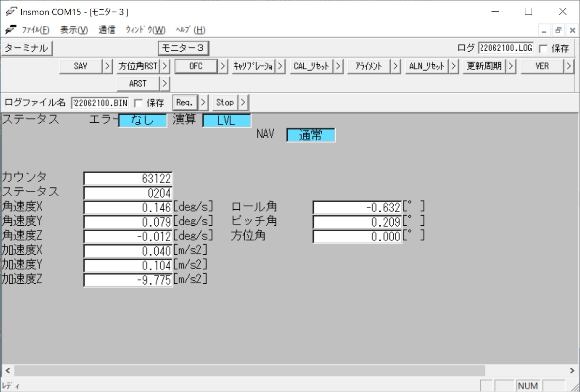Open the 表示(V) menu
580x392 pixels.
click(74, 30)
